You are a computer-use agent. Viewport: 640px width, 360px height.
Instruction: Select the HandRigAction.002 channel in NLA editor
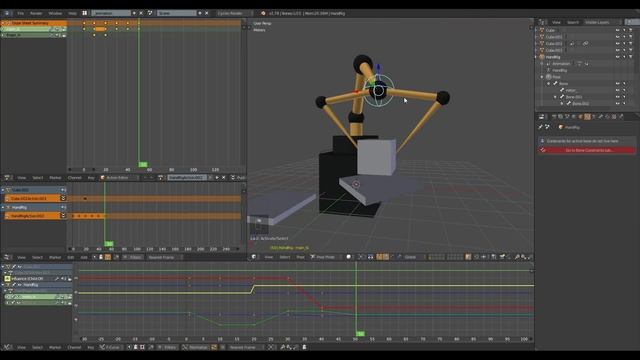(x=32, y=216)
